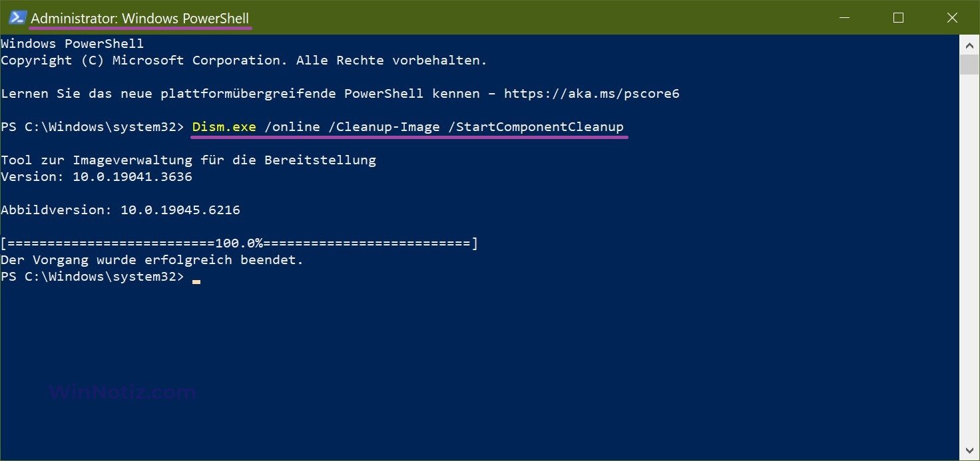This screenshot has height=461, width=980.
Task: Click the 100.0% progress bar indicator
Action: pyautogui.click(x=239, y=243)
